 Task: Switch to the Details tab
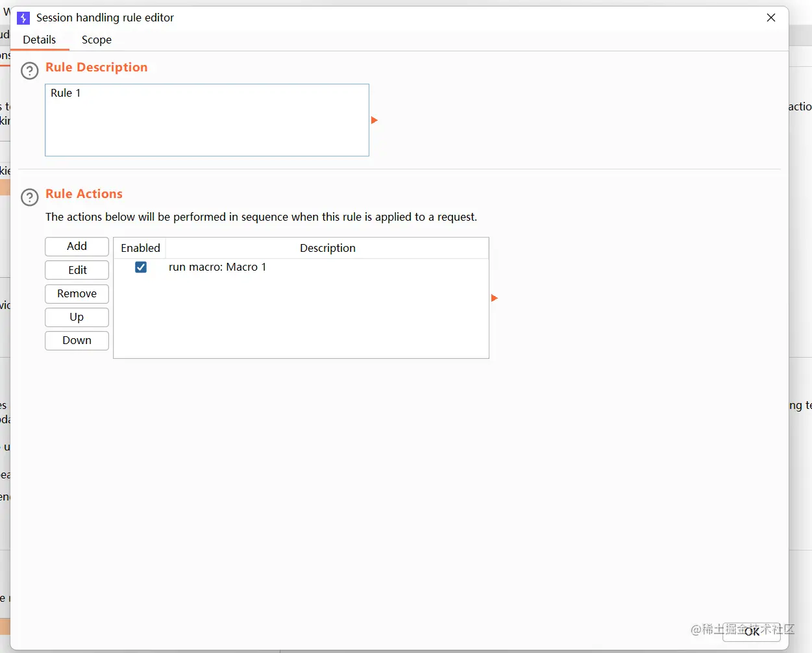click(x=40, y=40)
